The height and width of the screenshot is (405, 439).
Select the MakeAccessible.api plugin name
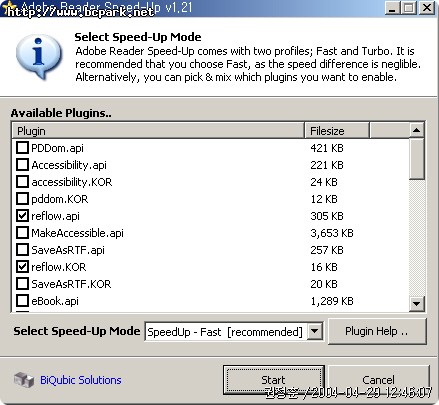point(77,233)
